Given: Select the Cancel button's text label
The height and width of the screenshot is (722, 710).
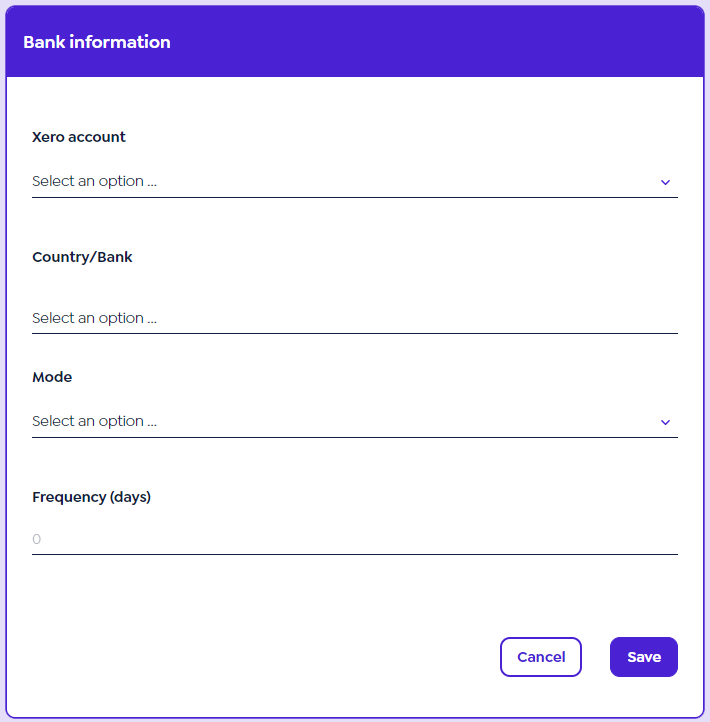Looking at the screenshot, I should point(541,657).
